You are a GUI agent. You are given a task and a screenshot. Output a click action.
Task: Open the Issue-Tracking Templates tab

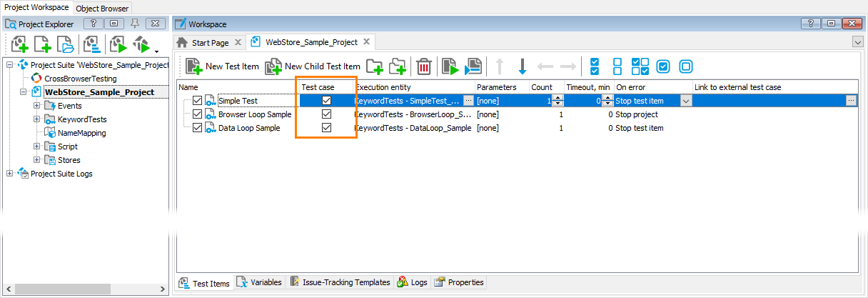340,282
